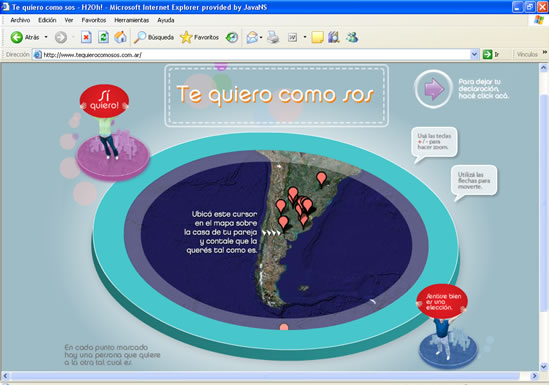This screenshot has width=549, height=385.
Task: Open the History clock icon
Action: (232, 37)
